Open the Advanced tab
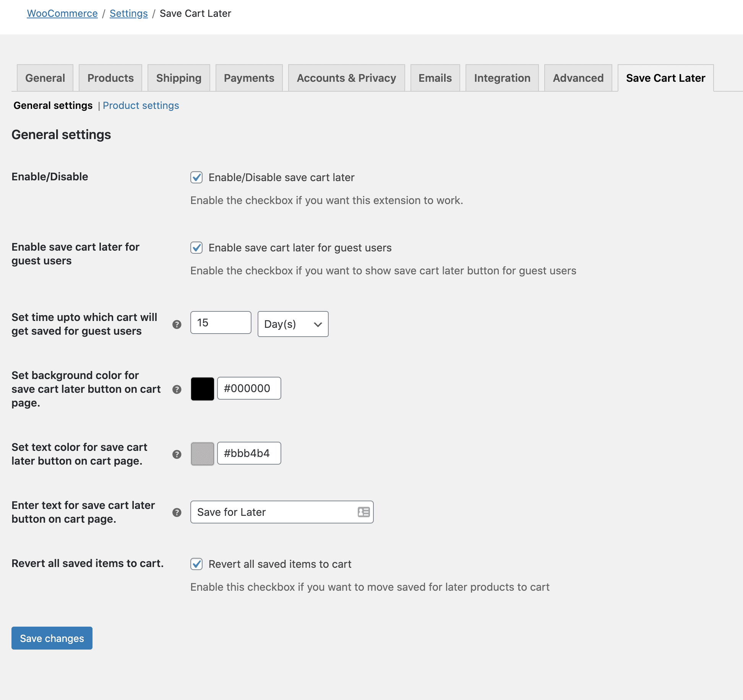The height and width of the screenshot is (700, 743). click(x=578, y=78)
